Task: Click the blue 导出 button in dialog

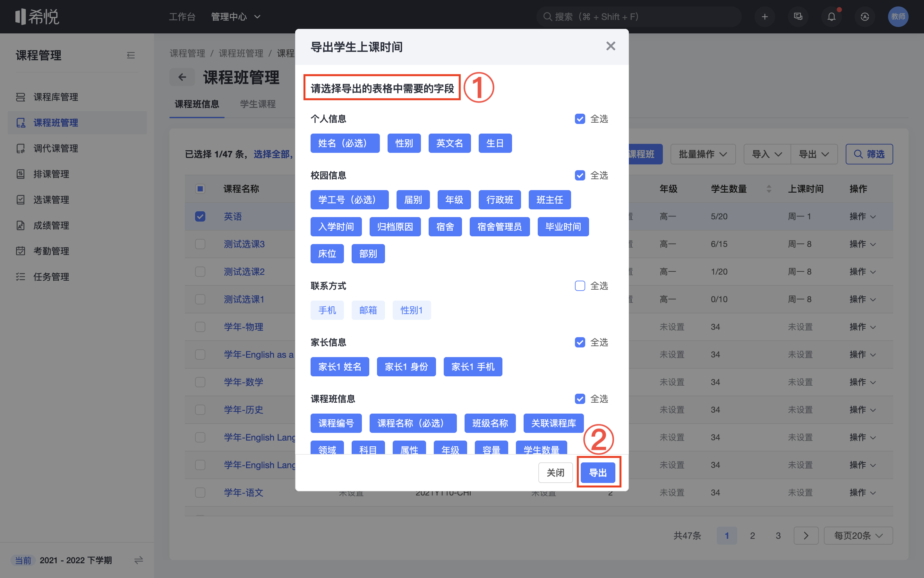Action: pos(598,473)
